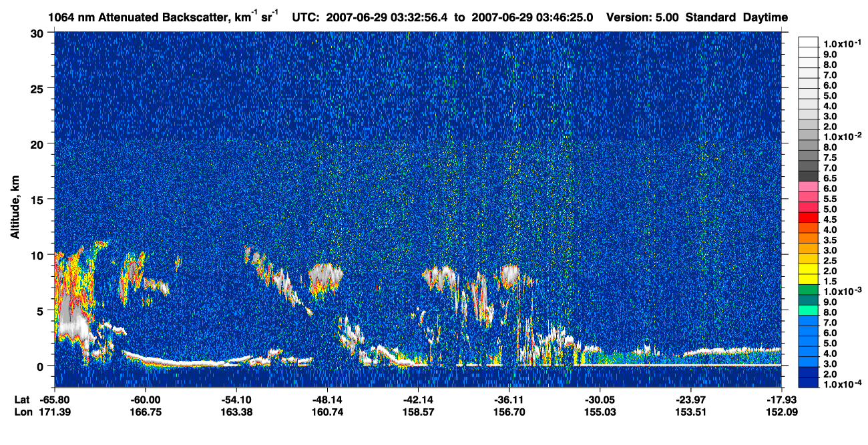Click the latitude value '-30.05'
This screenshot has height=445, width=868.
coord(600,399)
